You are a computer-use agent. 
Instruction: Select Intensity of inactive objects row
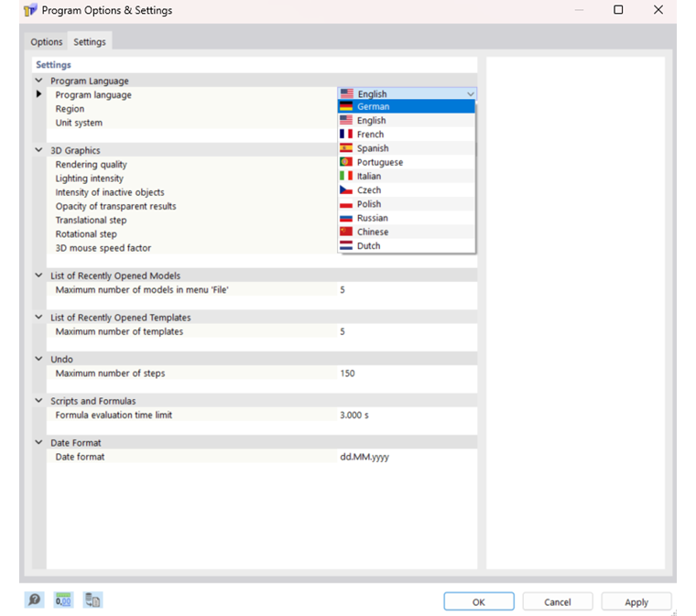[x=191, y=192]
